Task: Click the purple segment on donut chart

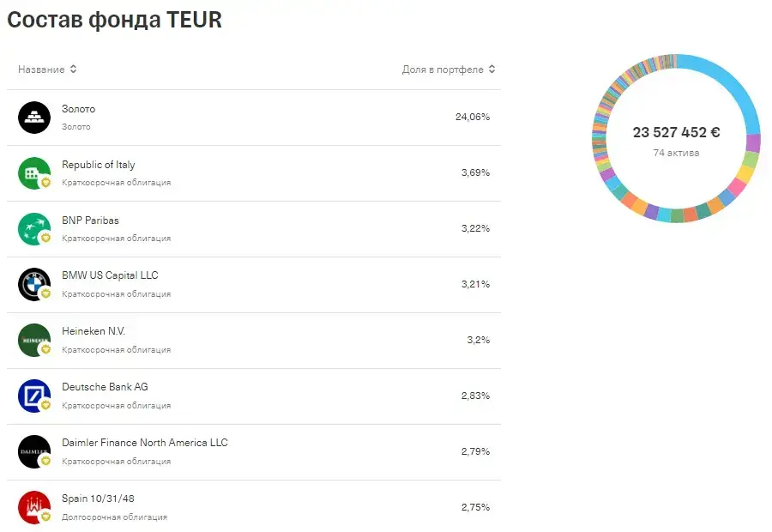Action: pyautogui.click(x=753, y=142)
